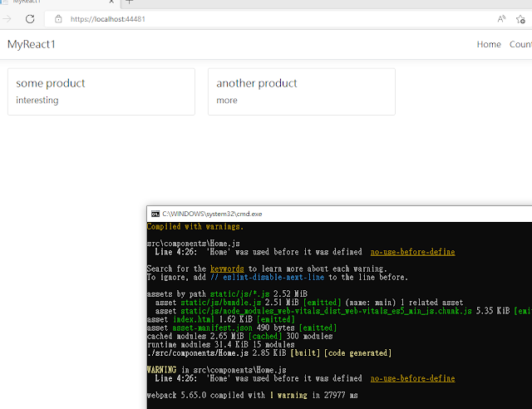The height and width of the screenshot is (409, 532).
Task: Click the web-vitals chunk.js asset name
Action: click(x=326, y=311)
